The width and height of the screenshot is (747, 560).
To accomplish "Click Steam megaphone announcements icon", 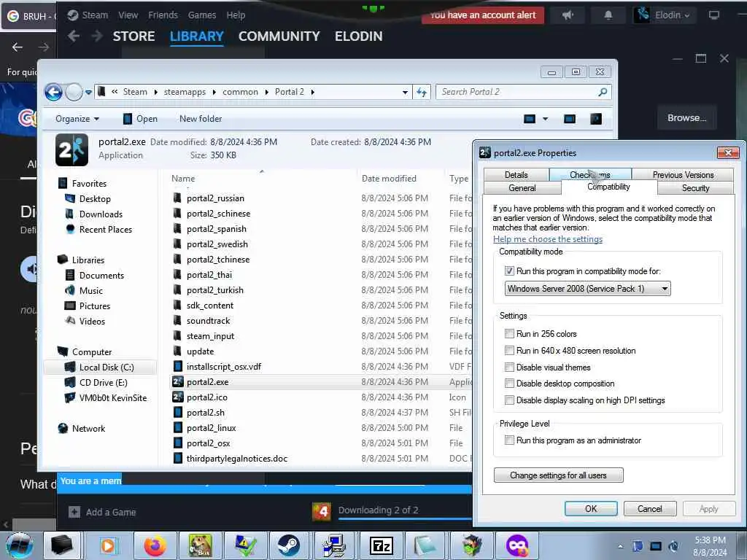I will click(x=568, y=15).
